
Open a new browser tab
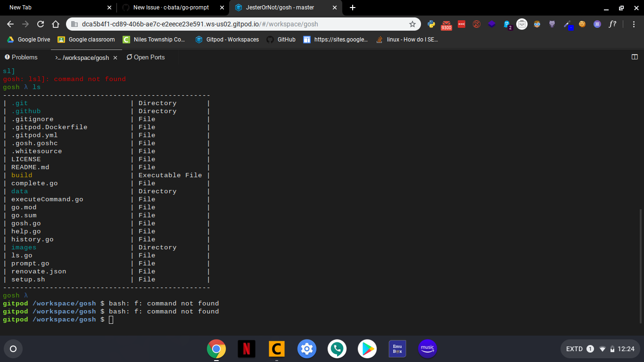pos(353,8)
